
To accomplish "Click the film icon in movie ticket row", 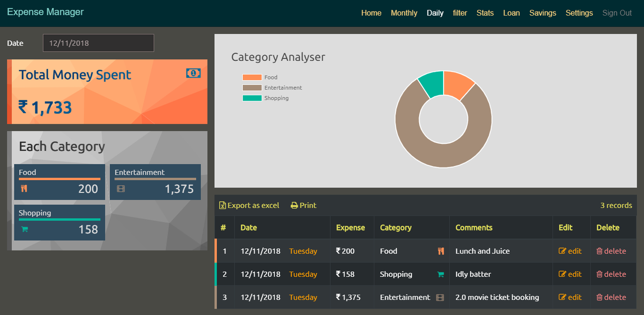I will (440, 297).
